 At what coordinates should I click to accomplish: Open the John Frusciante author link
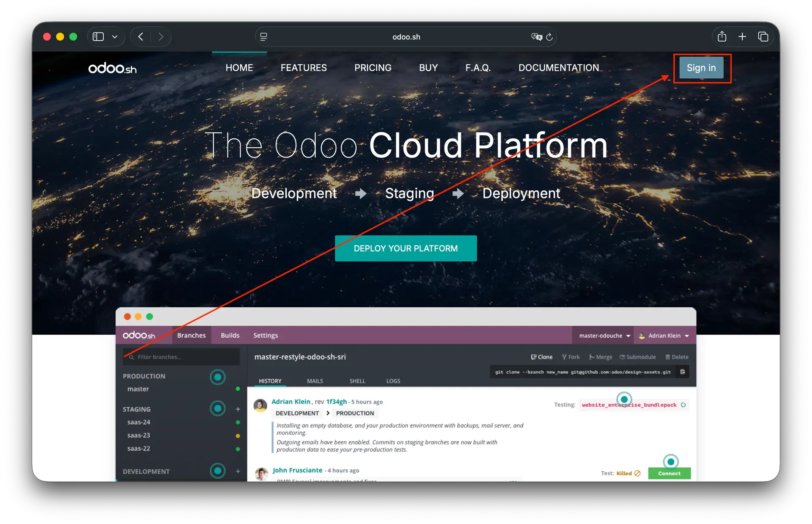[x=297, y=470]
